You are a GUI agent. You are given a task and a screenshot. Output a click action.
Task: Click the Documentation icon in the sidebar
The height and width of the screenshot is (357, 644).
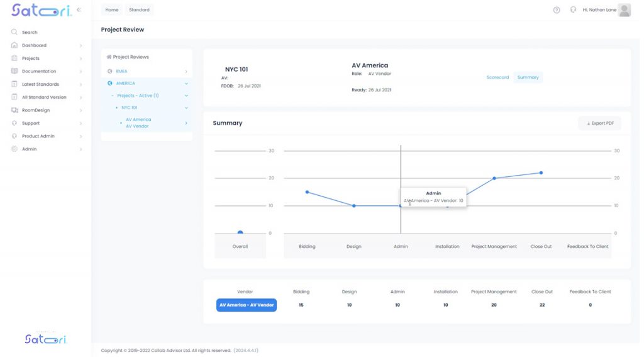(x=14, y=71)
